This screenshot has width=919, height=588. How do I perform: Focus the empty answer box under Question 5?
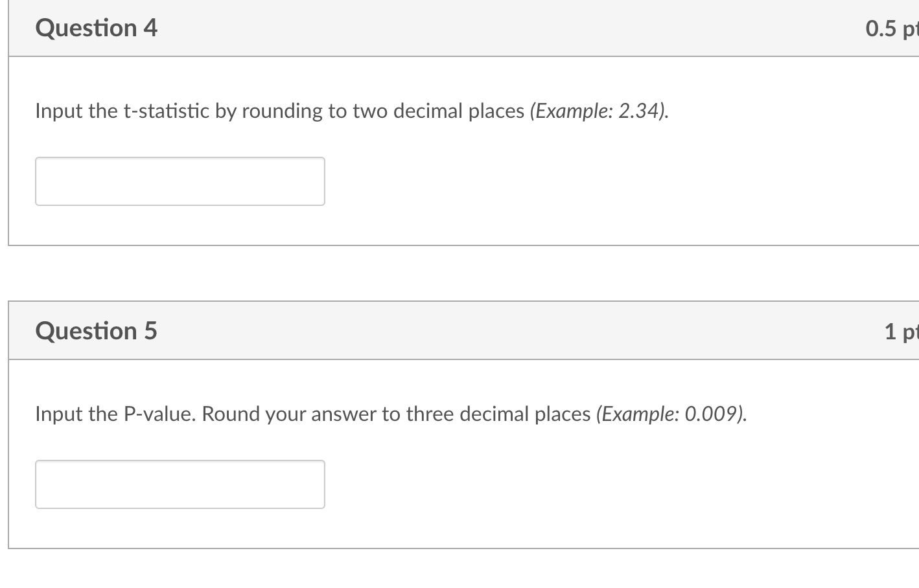[180, 484]
